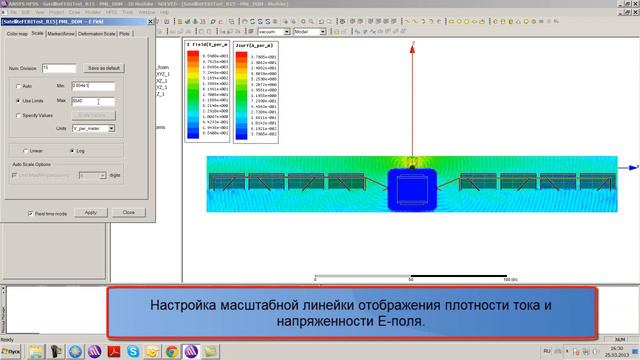This screenshot has height=360, width=640.
Task: Click the Draw line toolbar icon
Action: coord(407,21)
